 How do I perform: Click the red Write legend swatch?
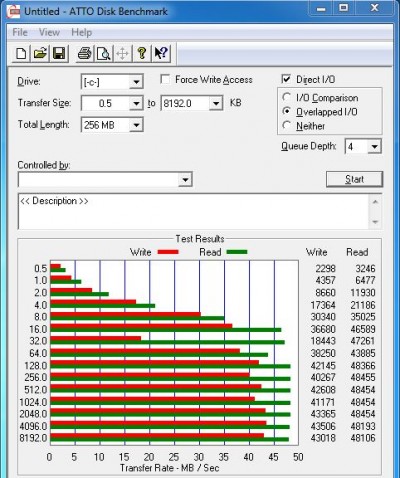(168, 252)
